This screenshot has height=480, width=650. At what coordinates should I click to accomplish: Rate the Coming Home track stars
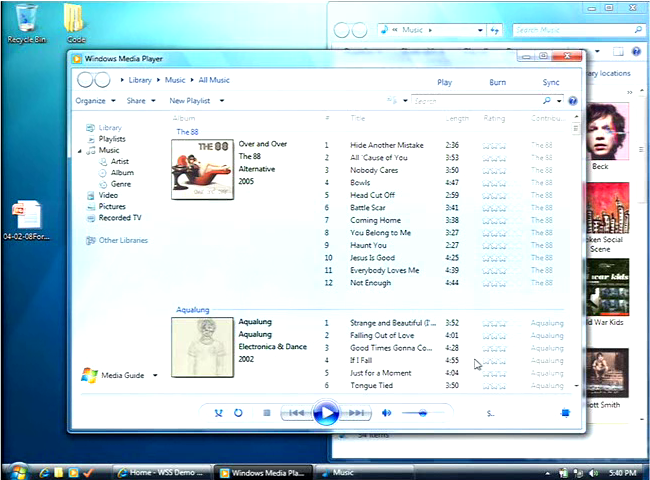coord(494,221)
